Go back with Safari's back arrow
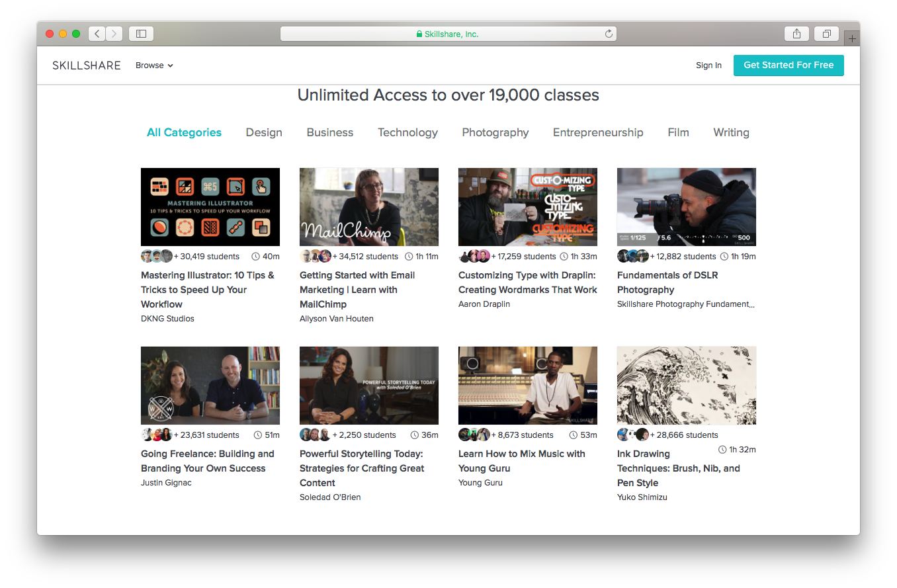Screen dimensions: 897x588 (x=97, y=34)
